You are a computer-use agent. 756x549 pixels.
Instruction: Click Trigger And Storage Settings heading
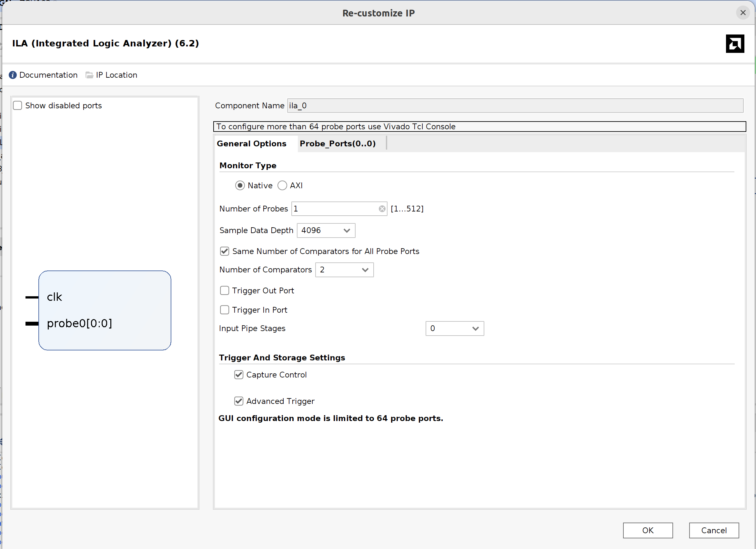click(282, 358)
